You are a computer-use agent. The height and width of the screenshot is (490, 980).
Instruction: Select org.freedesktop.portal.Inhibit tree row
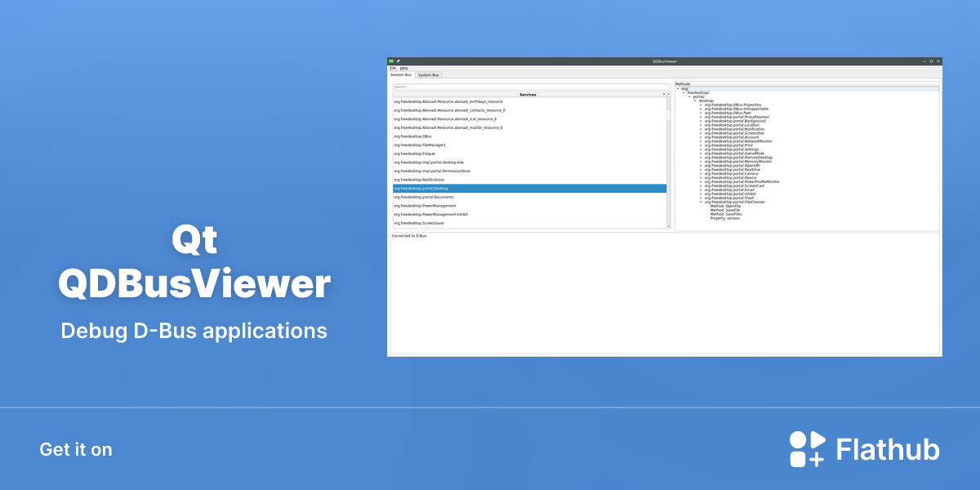click(x=730, y=194)
